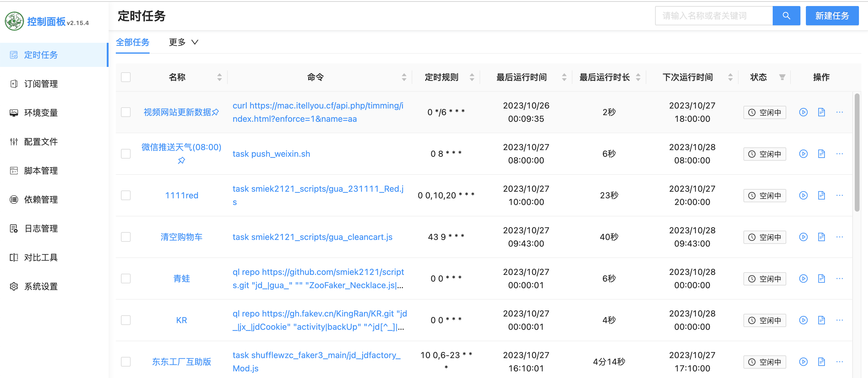Toggle the select-all header checkbox
Screen dimensions: 868x378
click(126, 77)
